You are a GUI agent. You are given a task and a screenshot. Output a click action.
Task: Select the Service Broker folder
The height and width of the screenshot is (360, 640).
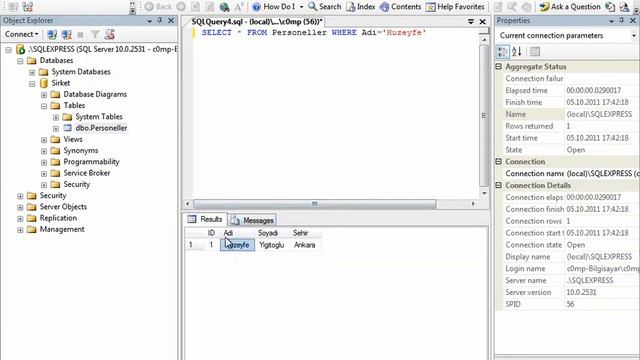coord(87,173)
